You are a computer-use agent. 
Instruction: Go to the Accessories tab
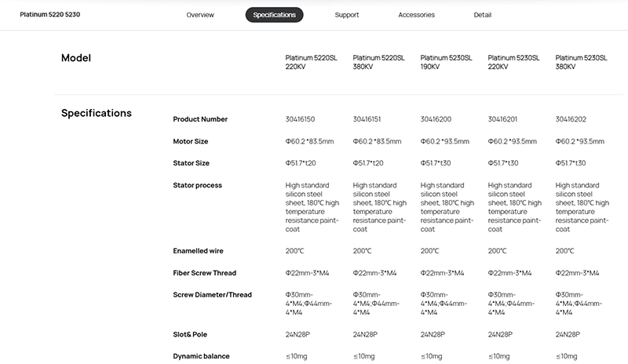click(416, 15)
